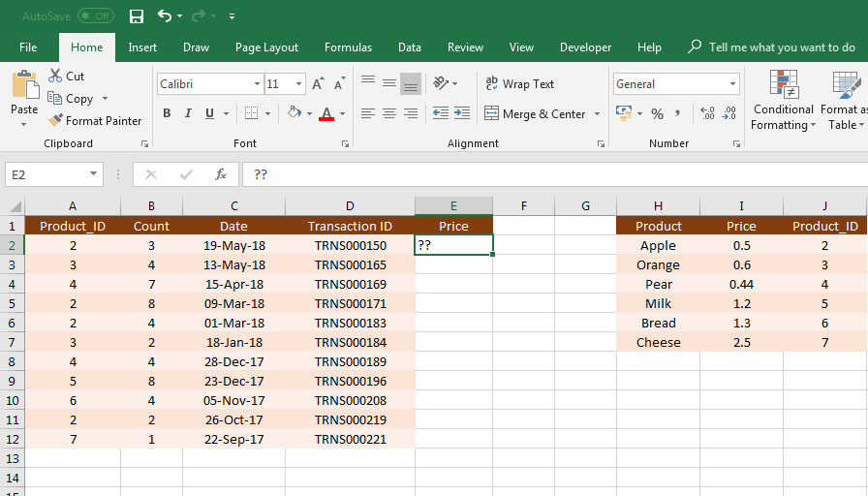Click the Orientation text angle icon

click(x=441, y=83)
